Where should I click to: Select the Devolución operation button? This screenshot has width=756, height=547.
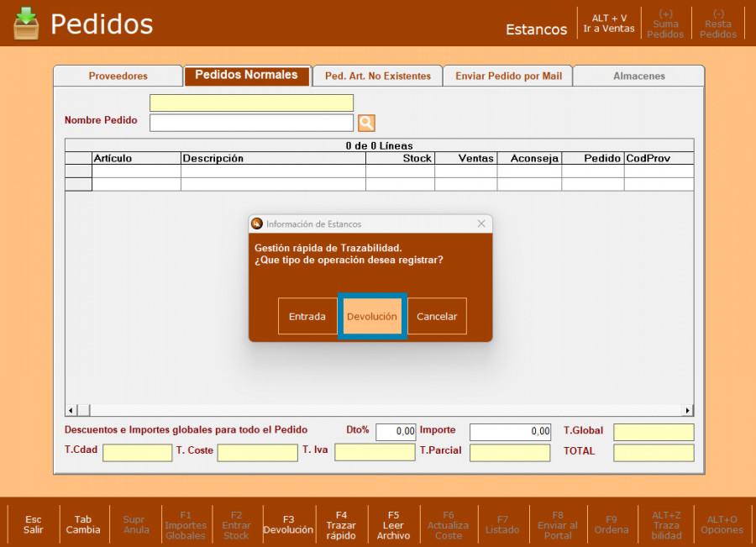(372, 317)
